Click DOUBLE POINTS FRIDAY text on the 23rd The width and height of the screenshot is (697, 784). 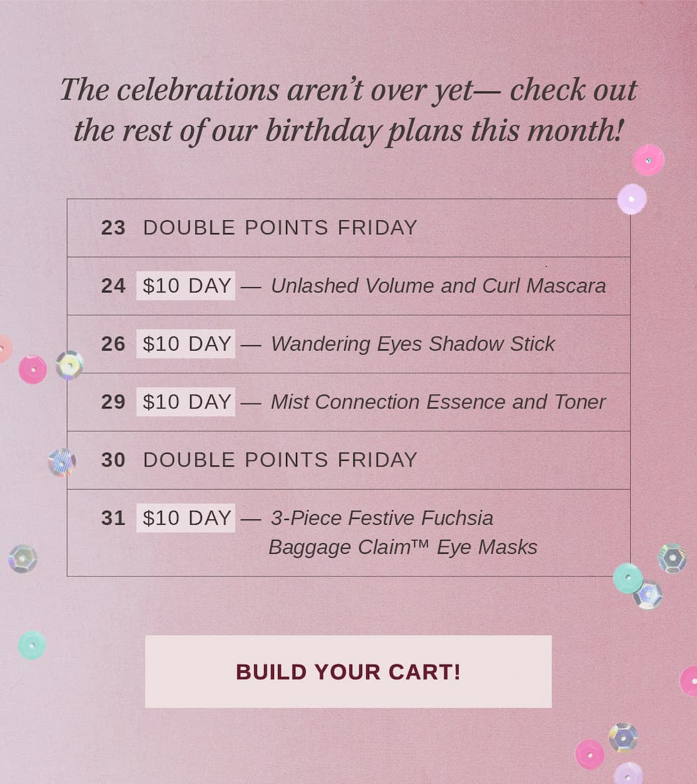pos(280,228)
